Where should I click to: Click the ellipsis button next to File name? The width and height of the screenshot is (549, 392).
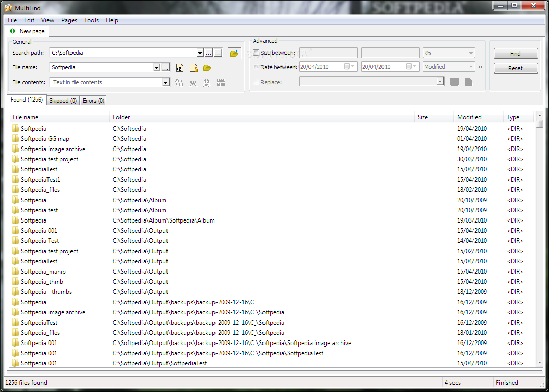point(165,67)
